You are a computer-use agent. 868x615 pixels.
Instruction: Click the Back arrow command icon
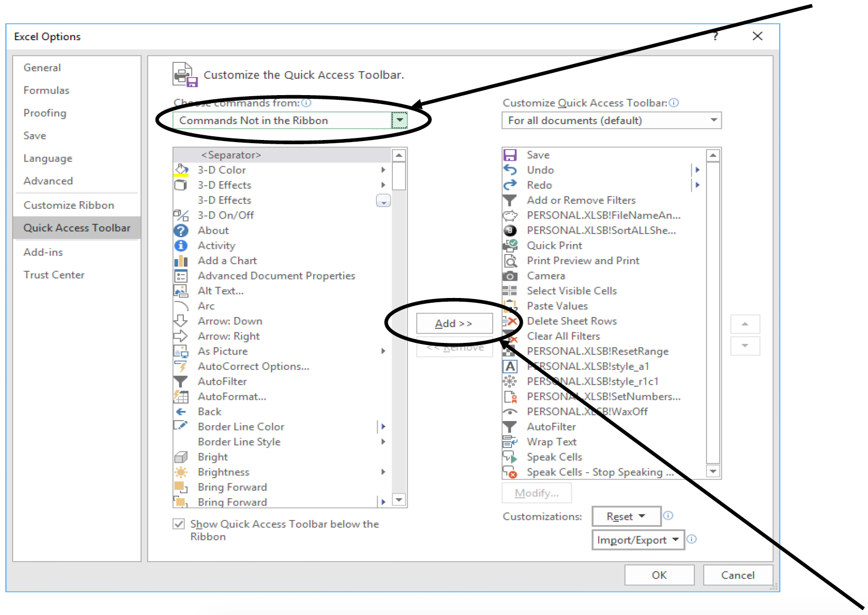pos(181,412)
